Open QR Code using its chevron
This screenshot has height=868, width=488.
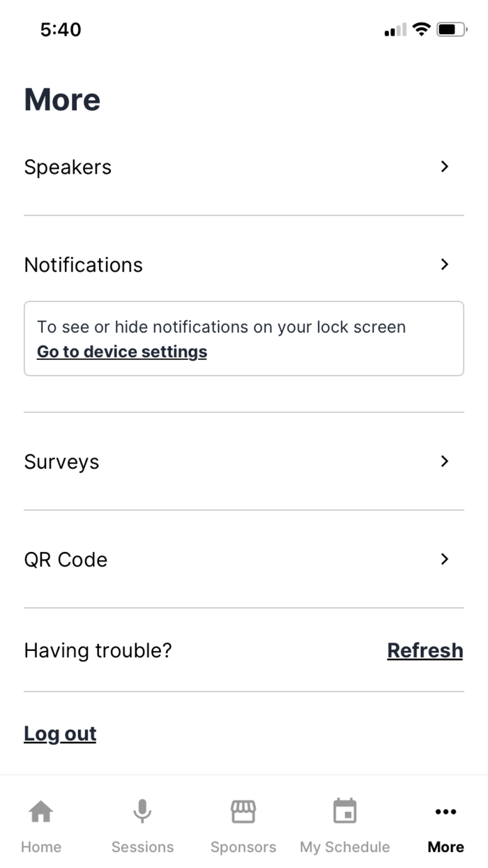[445, 559]
